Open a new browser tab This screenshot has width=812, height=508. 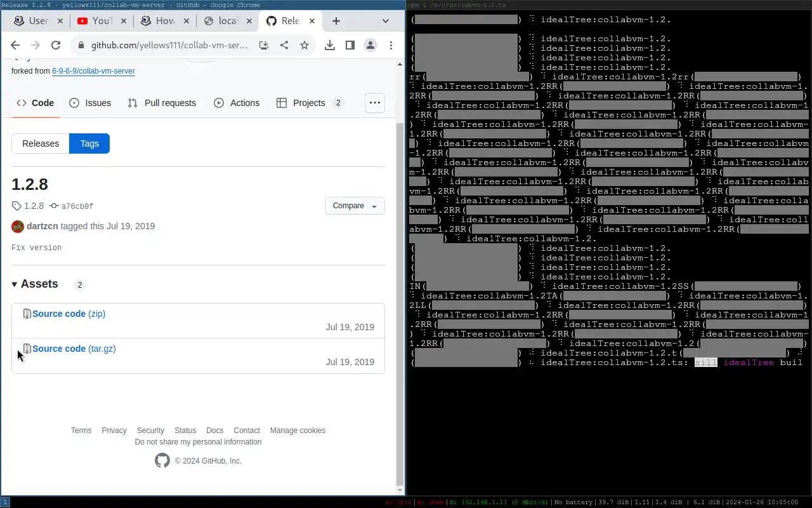[x=336, y=21]
